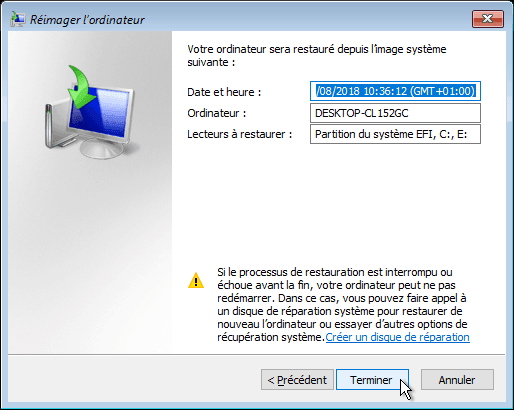The image size is (514, 410).
Task: Click the warning paragraph about interrupted restoration
Action: click(x=342, y=305)
